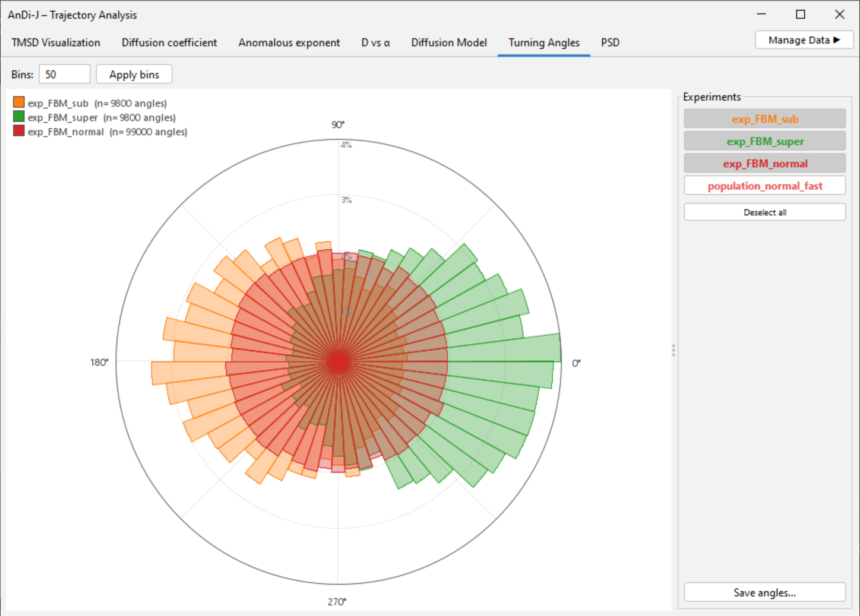This screenshot has height=616, width=860.
Task: Select the population_normal_fast experiment
Action: 764,186
